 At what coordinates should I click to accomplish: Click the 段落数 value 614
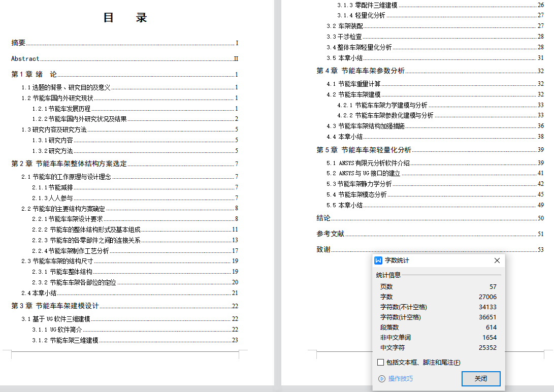pyautogui.click(x=491, y=328)
